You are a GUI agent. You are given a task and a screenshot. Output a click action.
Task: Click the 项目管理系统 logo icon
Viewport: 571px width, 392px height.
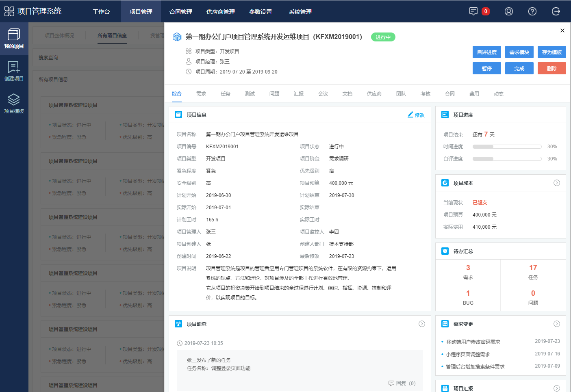click(x=9, y=11)
